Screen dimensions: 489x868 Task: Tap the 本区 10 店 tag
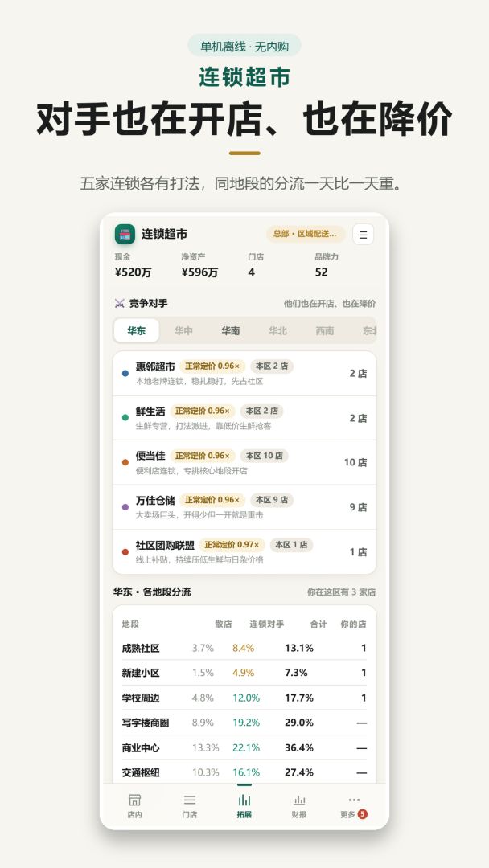tap(264, 456)
